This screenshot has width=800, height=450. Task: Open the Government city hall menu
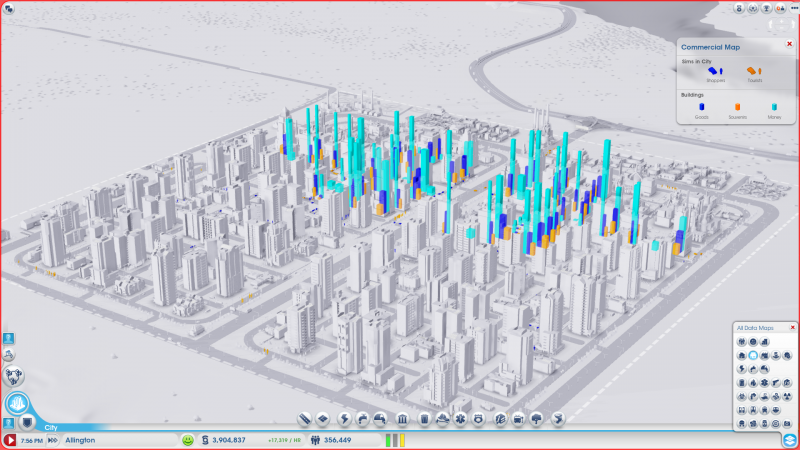click(x=403, y=419)
